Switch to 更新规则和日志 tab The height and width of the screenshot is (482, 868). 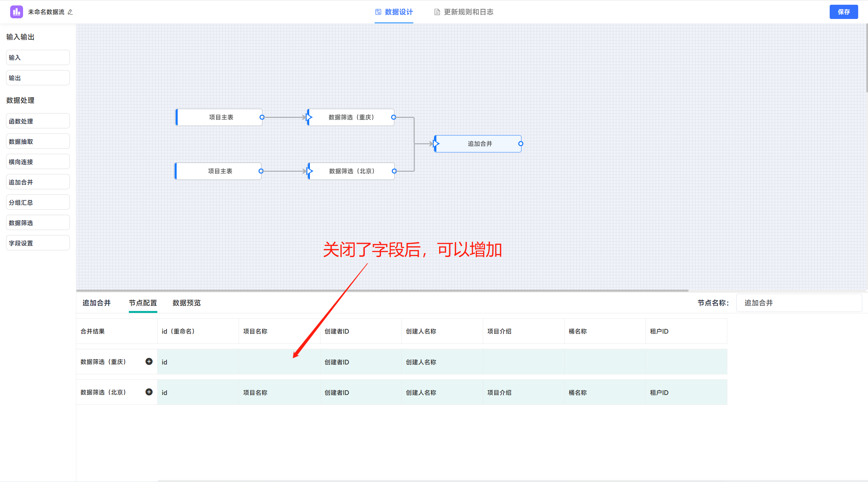469,10
